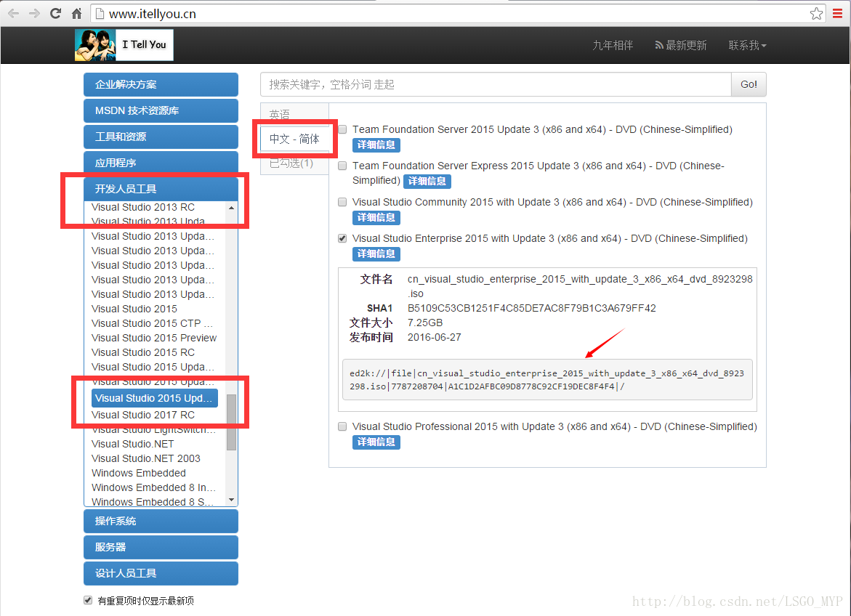Screen dimensions: 851x616
Task: Toggle the 有重复项时仅显示最新项 checkbox
Action: pos(88,600)
